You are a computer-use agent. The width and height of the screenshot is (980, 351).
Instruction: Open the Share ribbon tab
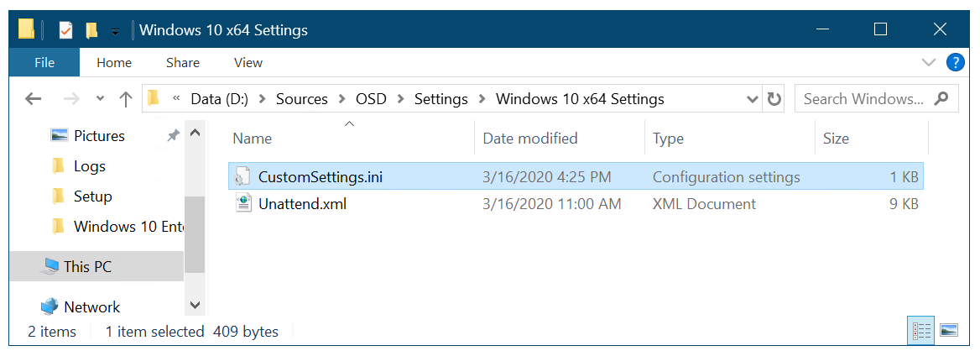tap(182, 62)
